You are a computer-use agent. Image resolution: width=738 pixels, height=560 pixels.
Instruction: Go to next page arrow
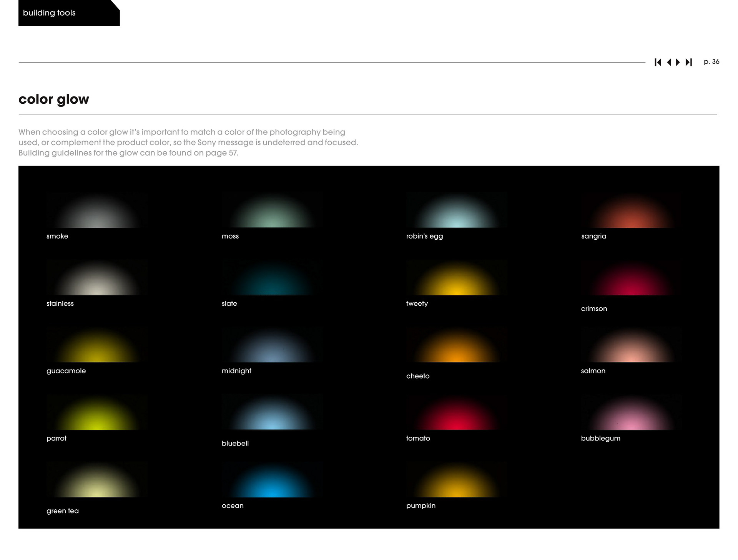pyautogui.click(x=678, y=62)
